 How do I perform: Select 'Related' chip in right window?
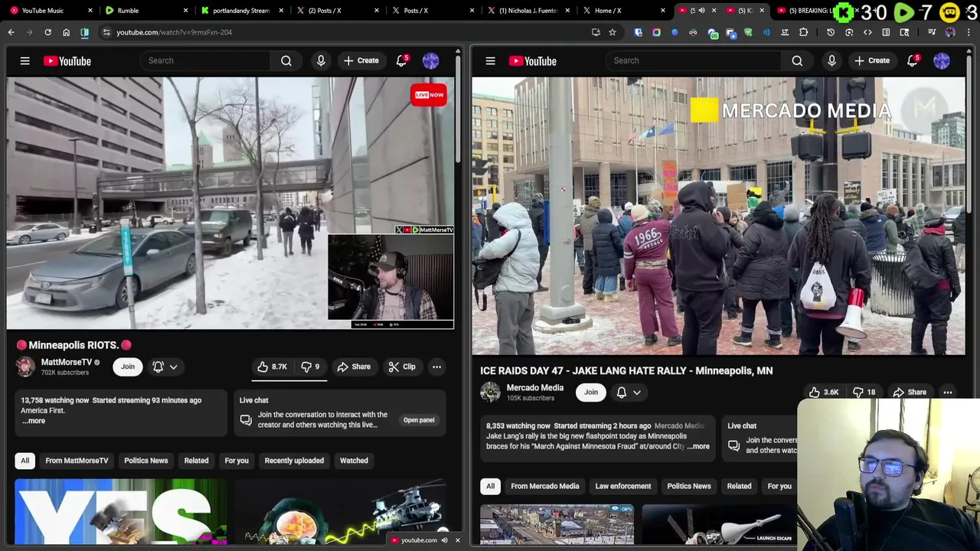739,486
